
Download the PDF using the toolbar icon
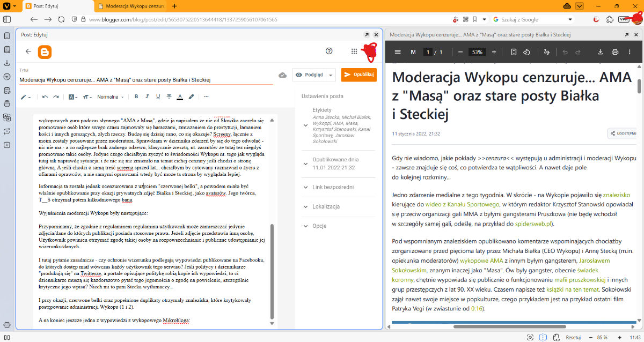click(x=600, y=52)
